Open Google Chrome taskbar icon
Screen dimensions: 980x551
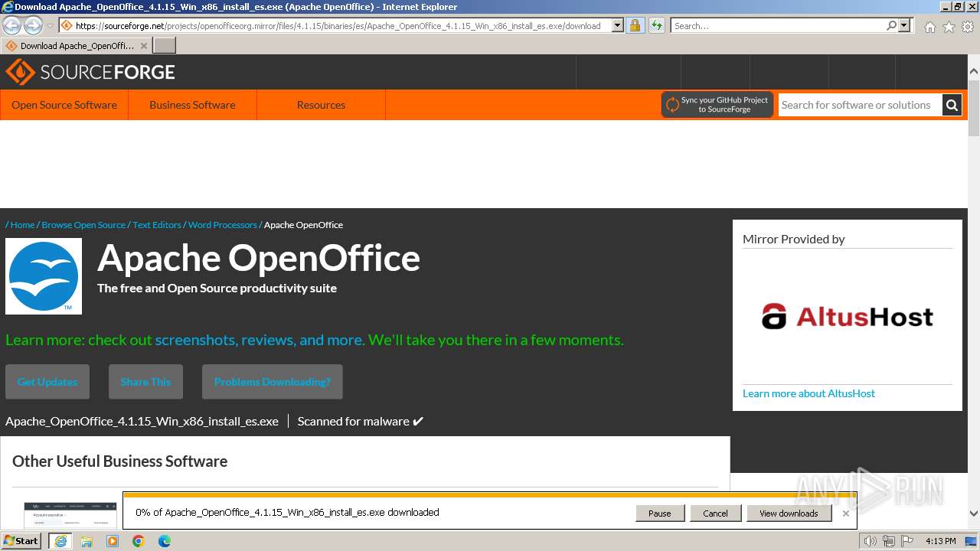pos(139,541)
